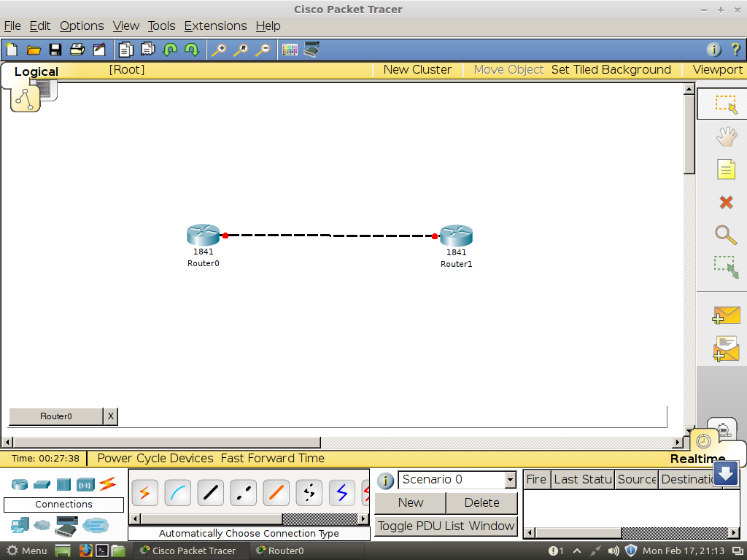Click the yellow question mark help icon
The width and height of the screenshot is (747, 560).
tap(735, 50)
